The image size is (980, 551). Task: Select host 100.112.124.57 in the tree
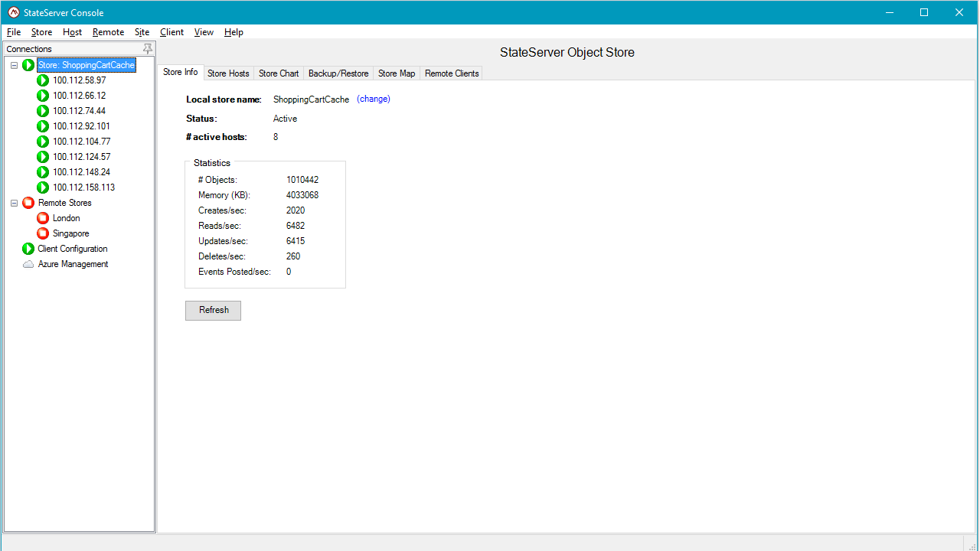tap(82, 157)
